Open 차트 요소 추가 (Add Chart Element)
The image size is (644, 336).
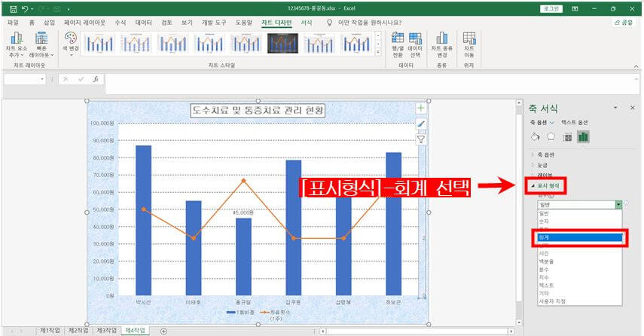click(17, 44)
